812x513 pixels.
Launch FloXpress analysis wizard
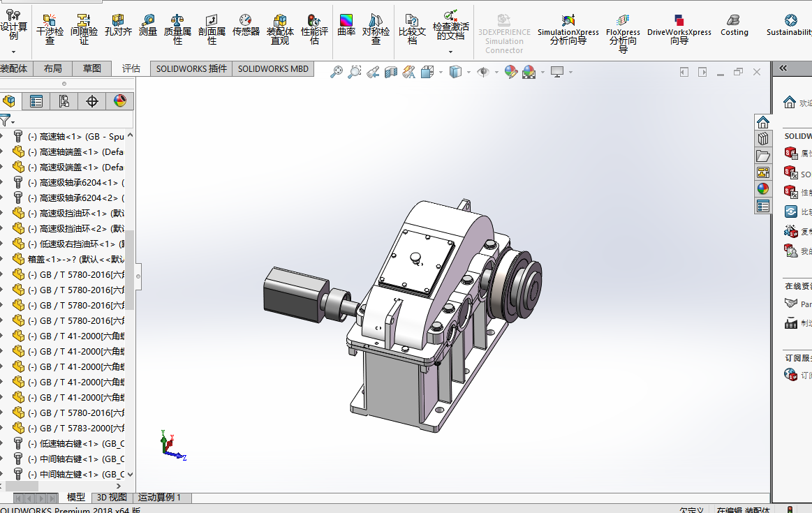coord(623,34)
